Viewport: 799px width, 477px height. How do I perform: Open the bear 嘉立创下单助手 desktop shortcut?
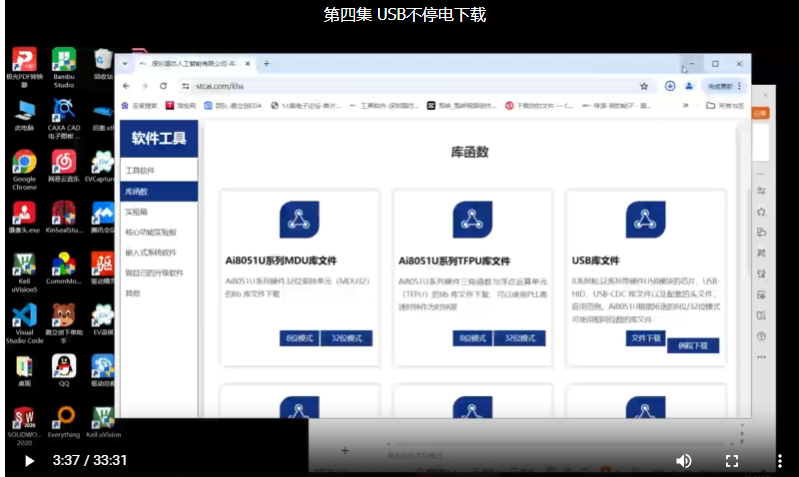64,323
